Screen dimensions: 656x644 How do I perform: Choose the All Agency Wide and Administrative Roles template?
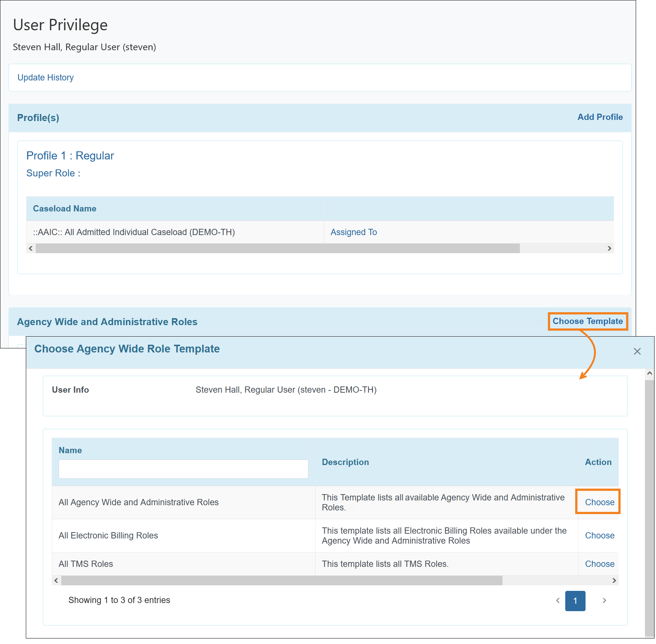(600, 502)
